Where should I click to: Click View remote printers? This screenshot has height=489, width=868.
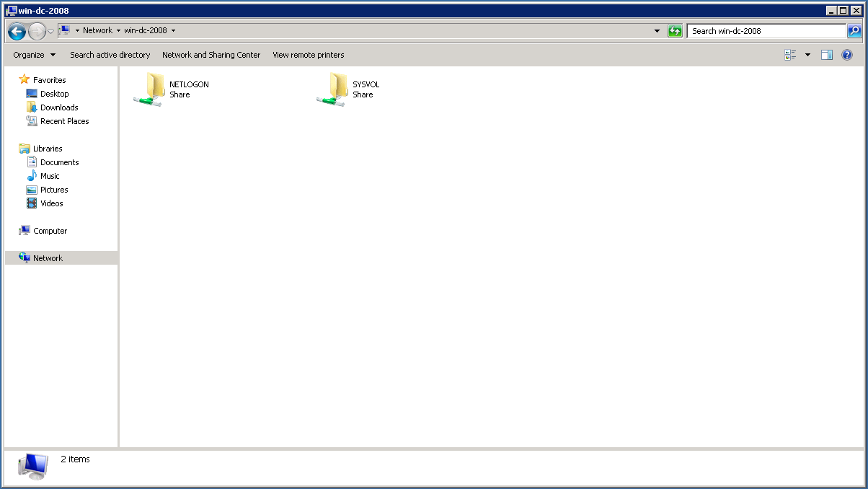click(x=308, y=55)
